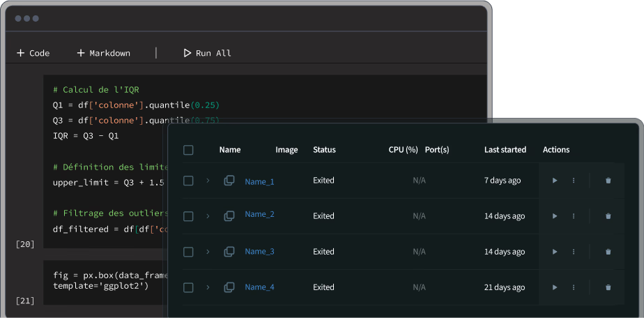Expand the Name_4 row arrow
This screenshot has width=644, height=318.
pos(208,287)
